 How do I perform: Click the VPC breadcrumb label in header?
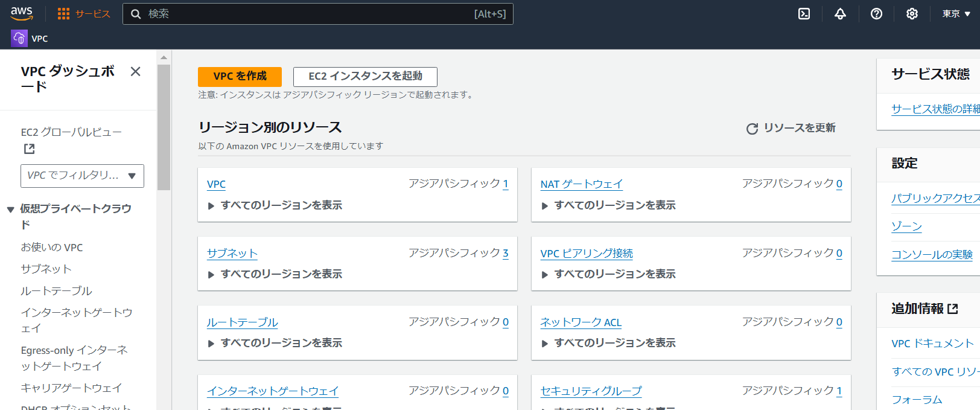(x=40, y=39)
